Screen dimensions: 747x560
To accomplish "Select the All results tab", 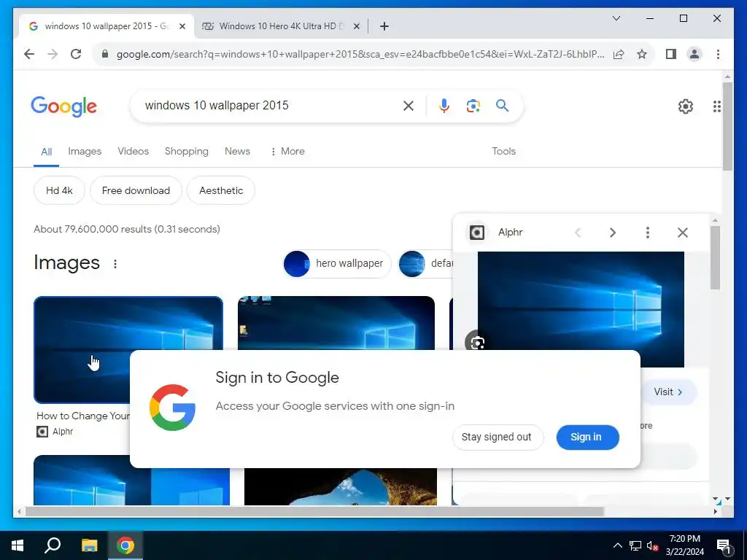I will pos(46,152).
